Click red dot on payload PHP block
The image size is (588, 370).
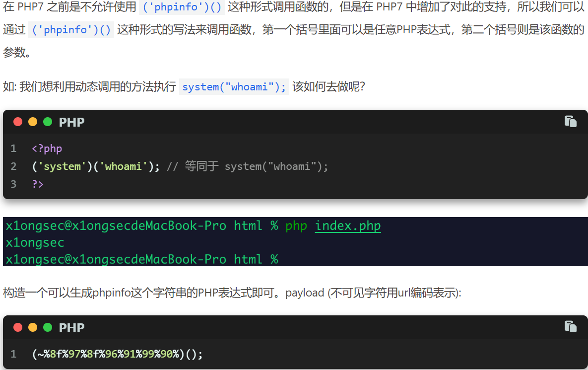point(18,327)
